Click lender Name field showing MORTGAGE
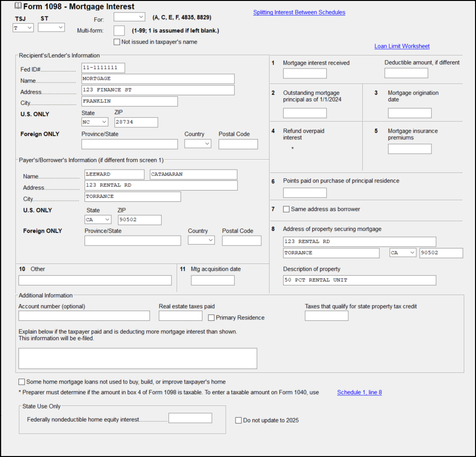Screen dimensions: 476x457 coord(158,79)
